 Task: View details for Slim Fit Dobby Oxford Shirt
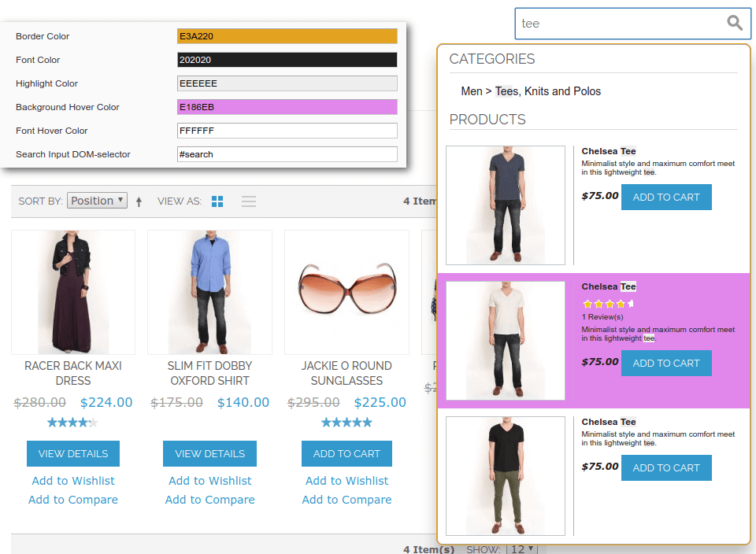point(209,453)
